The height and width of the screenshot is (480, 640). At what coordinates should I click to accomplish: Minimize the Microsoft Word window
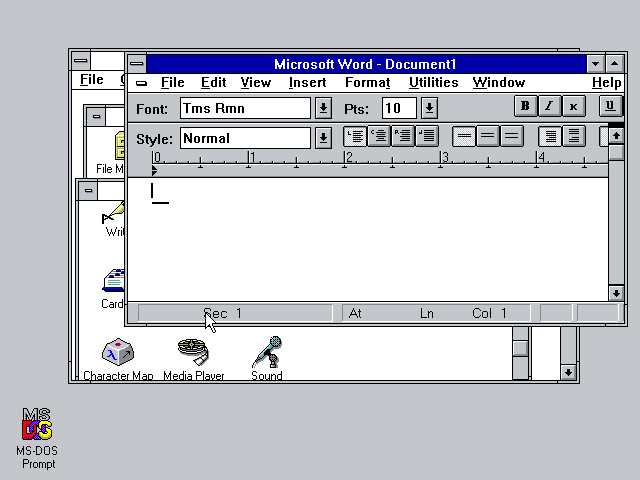(x=595, y=64)
